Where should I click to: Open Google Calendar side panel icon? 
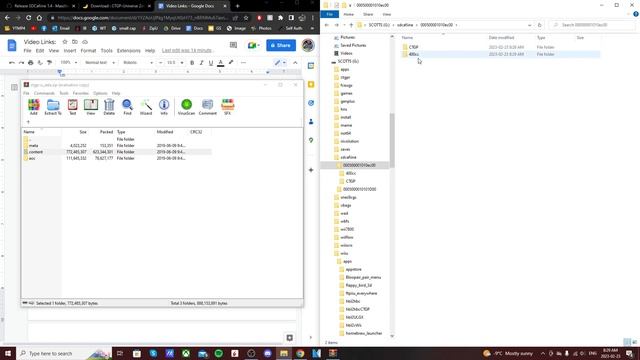(311, 66)
